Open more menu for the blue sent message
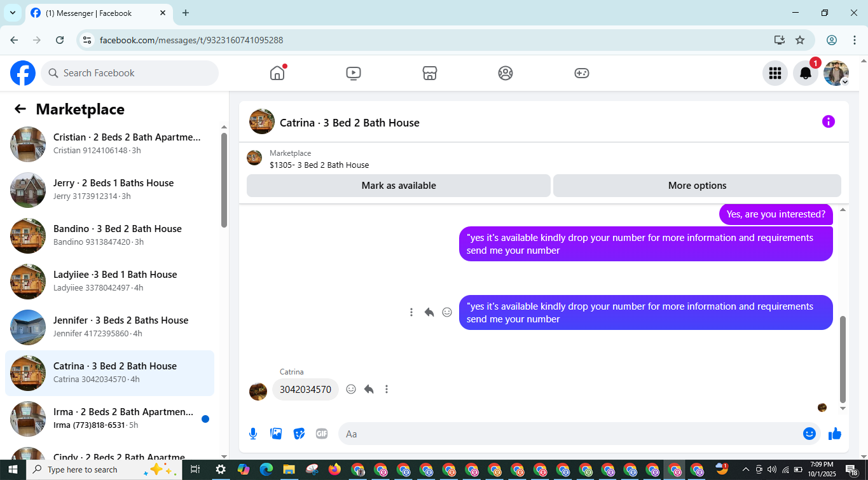The width and height of the screenshot is (868, 480). pos(411,312)
